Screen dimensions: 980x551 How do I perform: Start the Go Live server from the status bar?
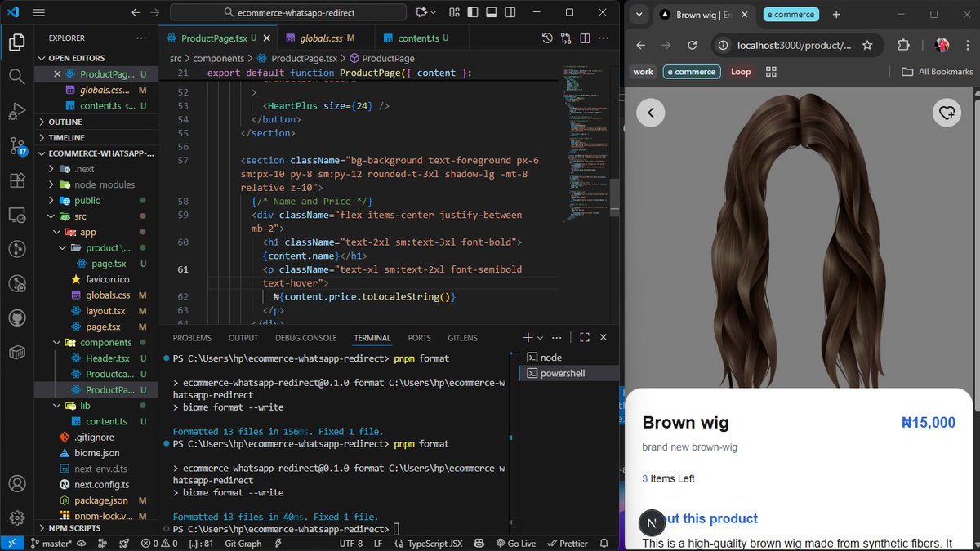coord(516,542)
